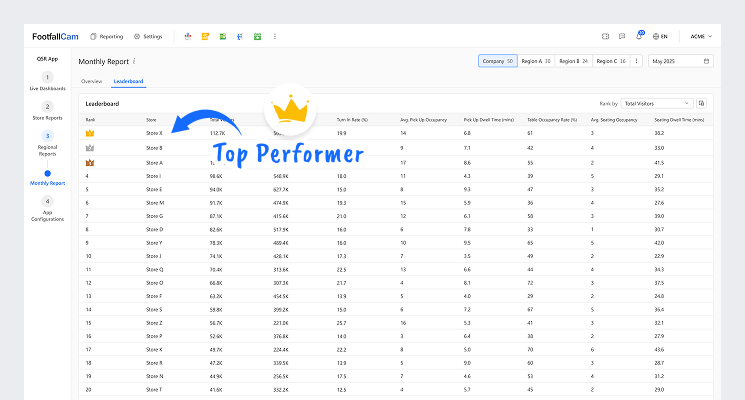This screenshot has height=400, width=745.
Task: Click the Pick Up Dwell Time (mins) header
Action: click(x=488, y=120)
